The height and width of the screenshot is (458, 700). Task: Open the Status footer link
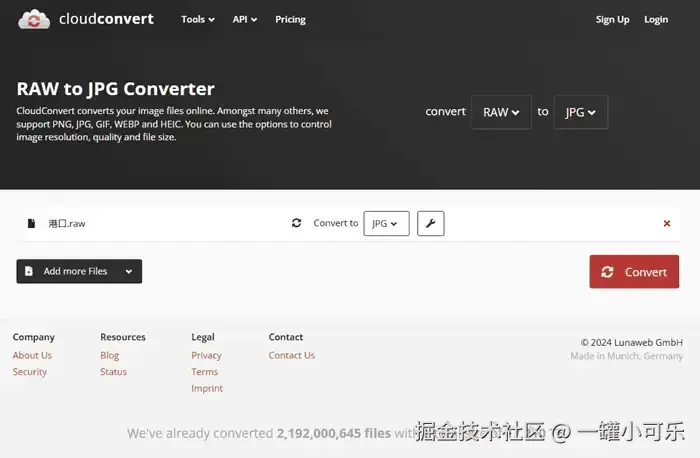[x=113, y=372]
